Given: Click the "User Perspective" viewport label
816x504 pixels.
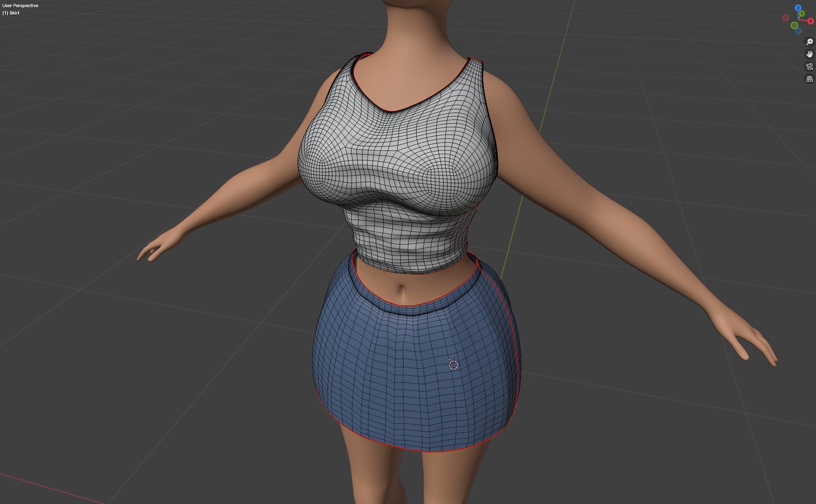Looking at the screenshot, I should click(20, 6).
